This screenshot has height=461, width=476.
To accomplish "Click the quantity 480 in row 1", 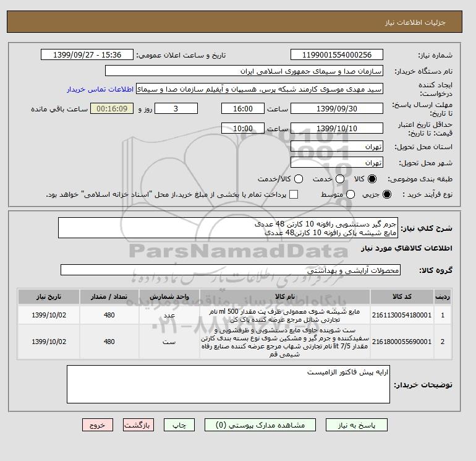I will [x=109, y=315].
